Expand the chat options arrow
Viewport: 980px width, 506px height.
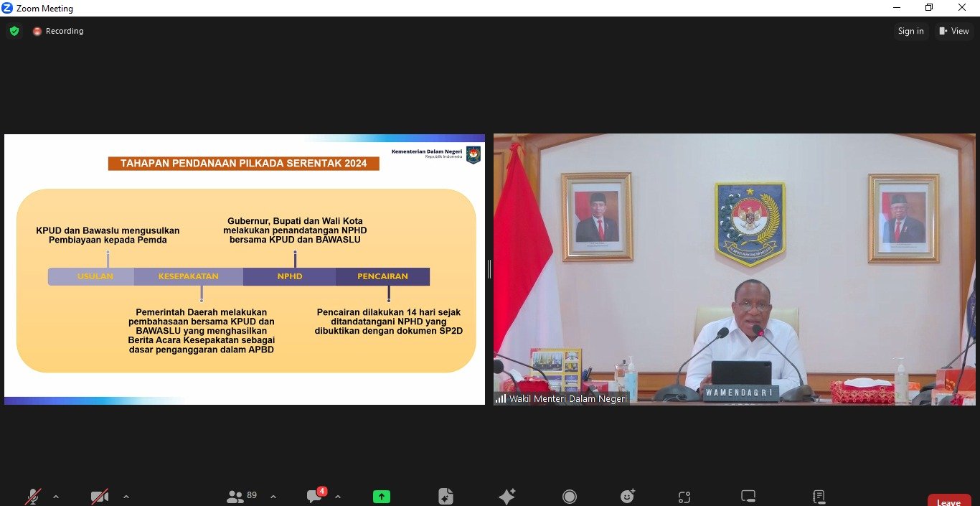point(338,496)
